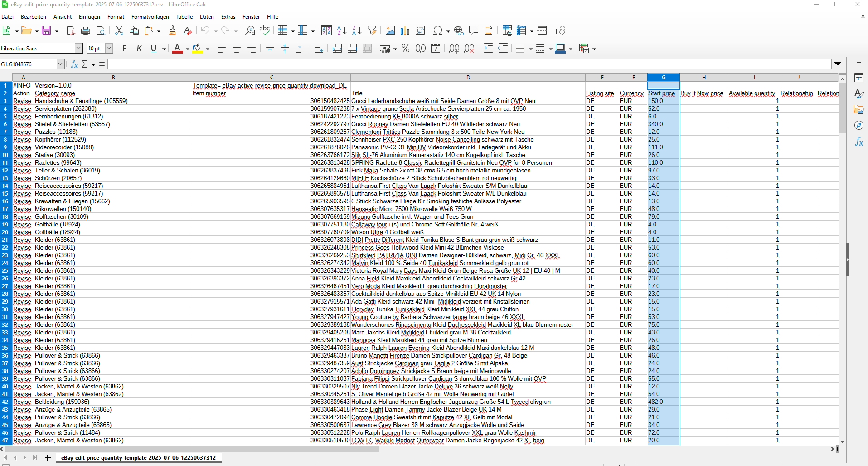Click the Insert Comment icon
Screen dimensions: 868x466
(x=474, y=30)
